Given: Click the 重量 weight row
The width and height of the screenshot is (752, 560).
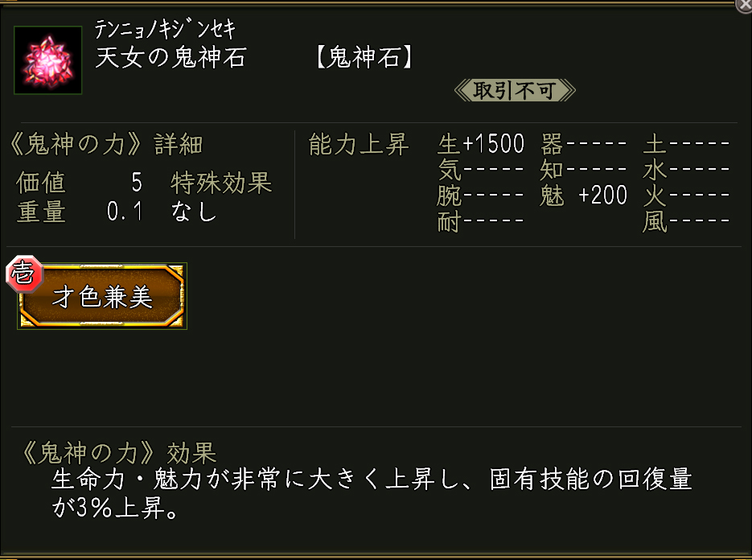Looking at the screenshot, I should pyautogui.click(x=80, y=212).
